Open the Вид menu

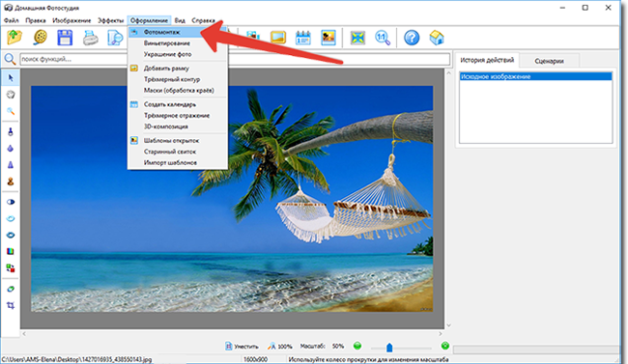point(180,20)
